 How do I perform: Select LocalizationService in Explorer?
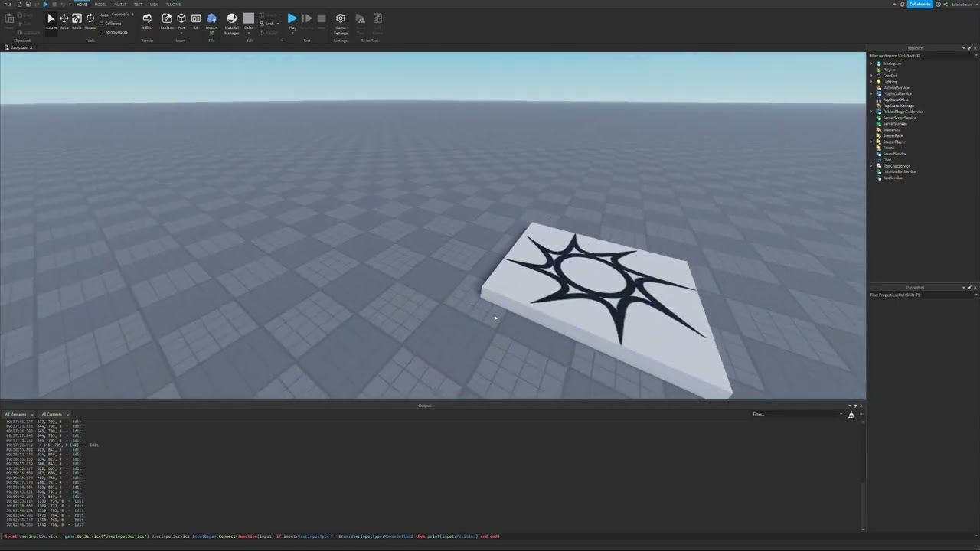[899, 172]
